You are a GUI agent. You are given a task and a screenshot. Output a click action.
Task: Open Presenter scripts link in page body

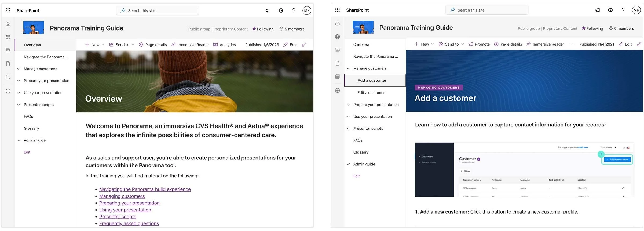tap(118, 217)
